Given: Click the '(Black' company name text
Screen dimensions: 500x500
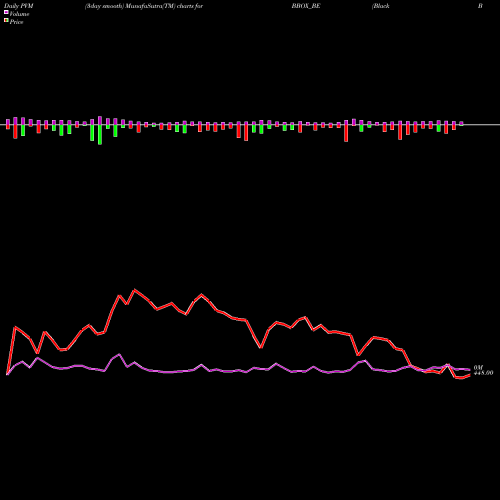Looking at the screenshot, I should pyautogui.click(x=381, y=6).
